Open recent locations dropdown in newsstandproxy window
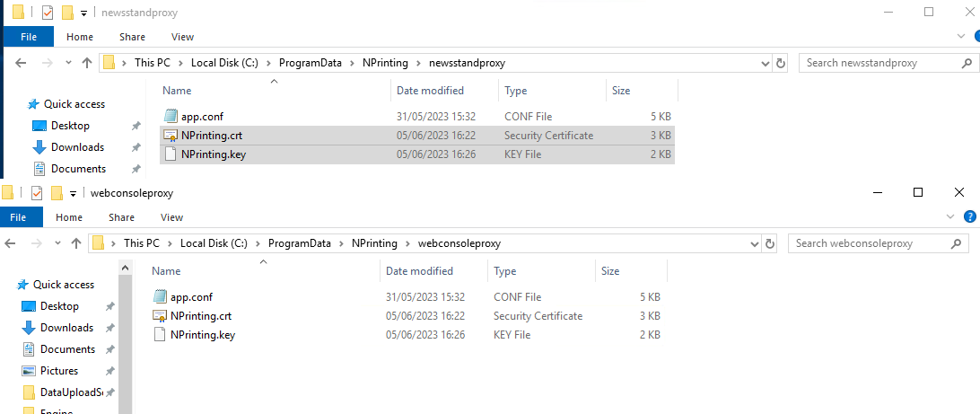 click(x=69, y=63)
